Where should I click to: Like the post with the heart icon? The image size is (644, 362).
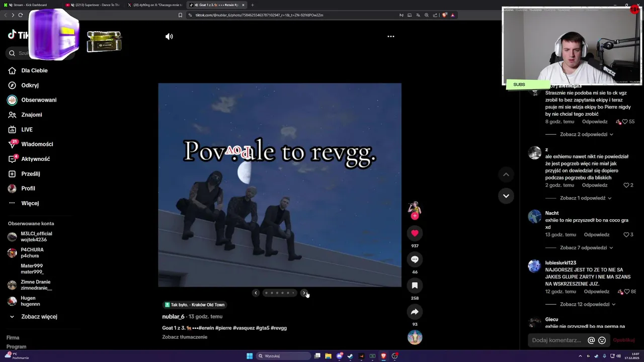coord(415,233)
